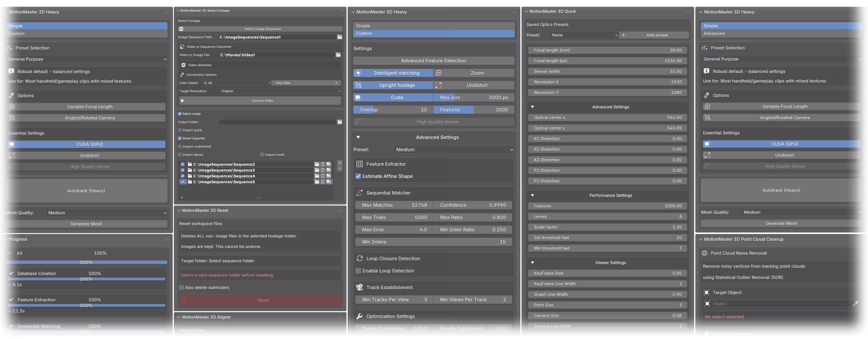Click the grip dots on the Progress panel header

click(167, 240)
